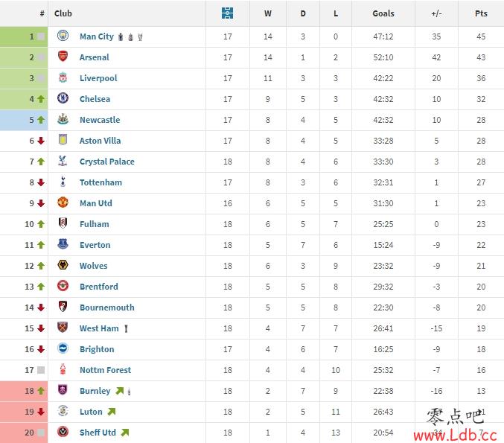Click Burnley's green promoted arrow icon
The height and width of the screenshot is (443, 504).
coord(120,391)
